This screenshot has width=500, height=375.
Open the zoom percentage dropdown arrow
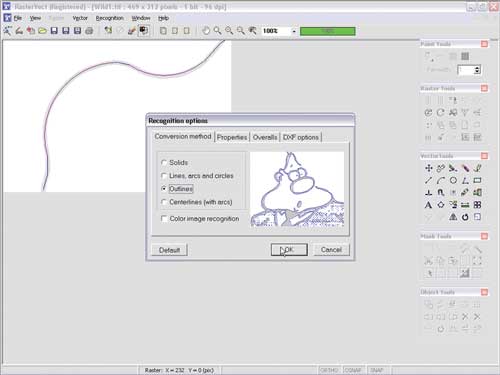(x=294, y=31)
